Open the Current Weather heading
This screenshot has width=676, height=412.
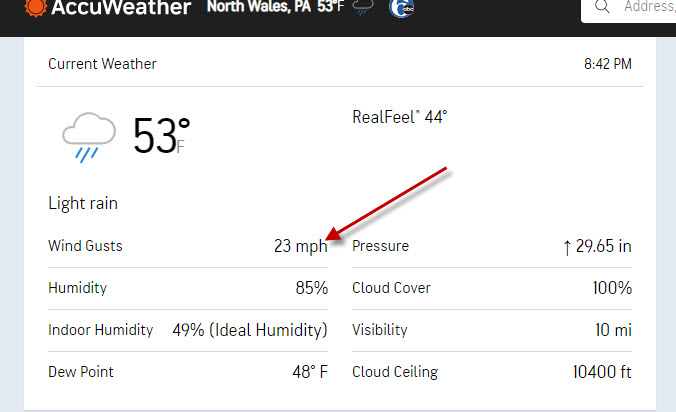pos(102,64)
